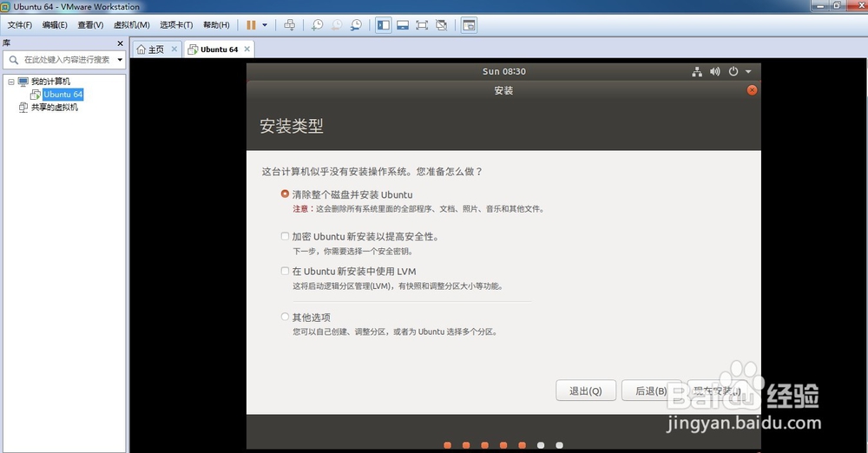Image resolution: width=868 pixels, height=453 pixels.
Task: Pause the virtual machine
Action: 251,25
